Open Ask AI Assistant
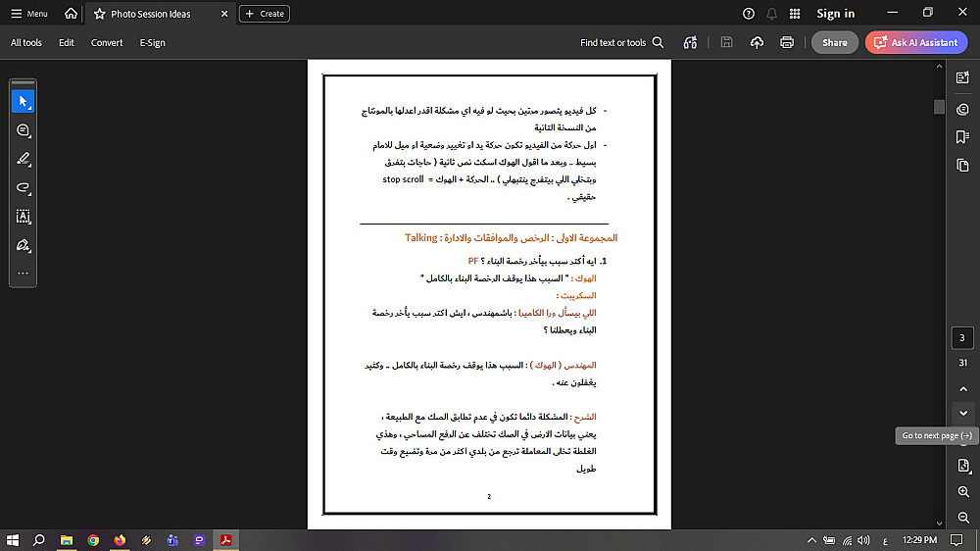This screenshot has width=980, height=551. pos(916,42)
